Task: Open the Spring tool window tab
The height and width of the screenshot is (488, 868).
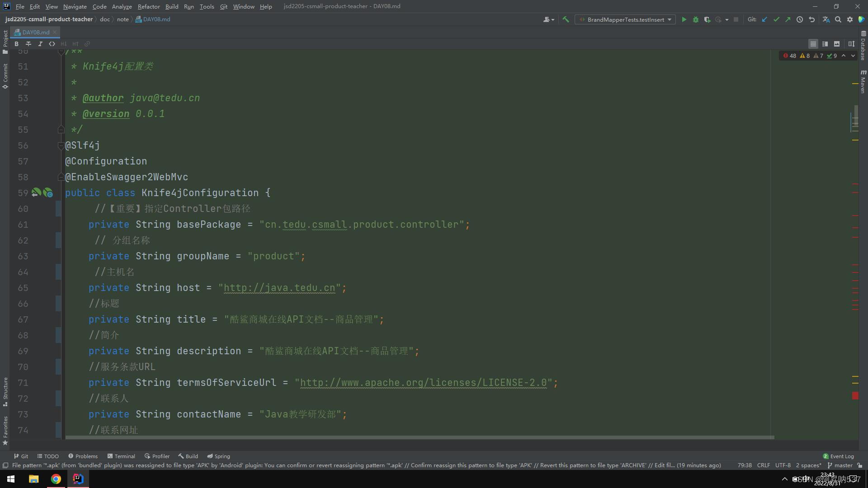Action: pos(218,456)
